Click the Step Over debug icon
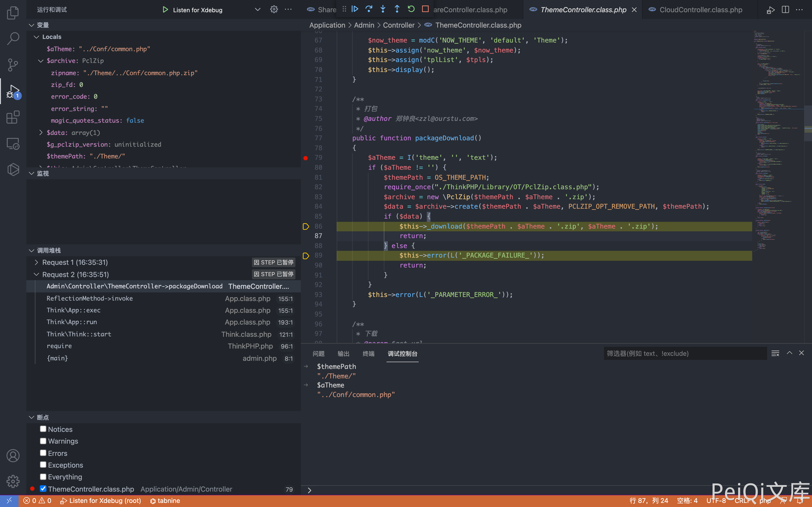The height and width of the screenshot is (507, 812). pos(369,9)
